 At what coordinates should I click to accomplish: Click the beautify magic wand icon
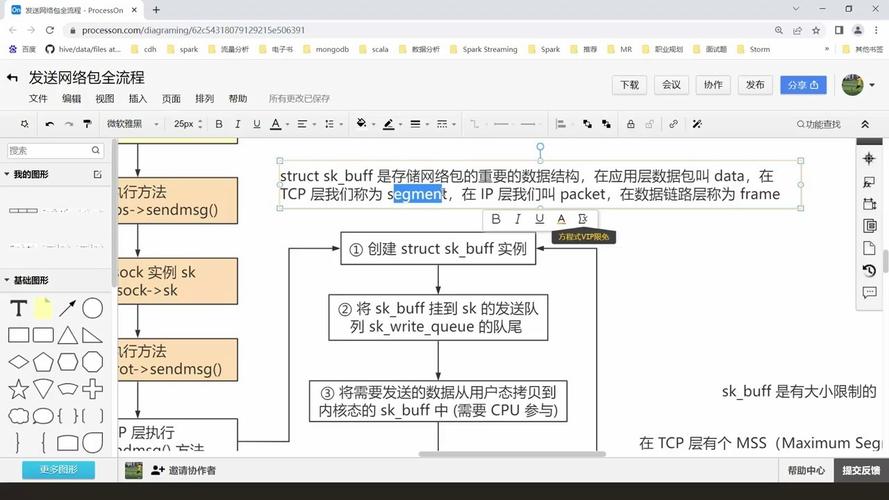pyautogui.click(x=697, y=124)
